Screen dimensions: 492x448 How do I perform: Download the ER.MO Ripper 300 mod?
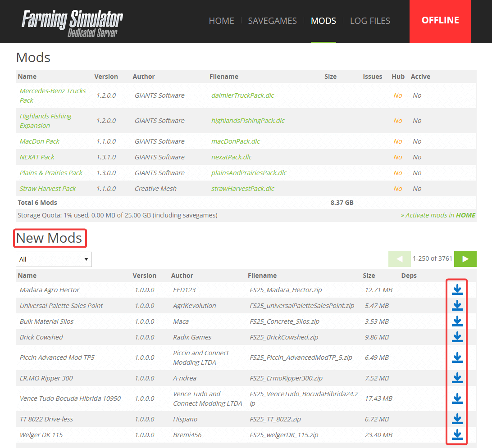(x=457, y=378)
